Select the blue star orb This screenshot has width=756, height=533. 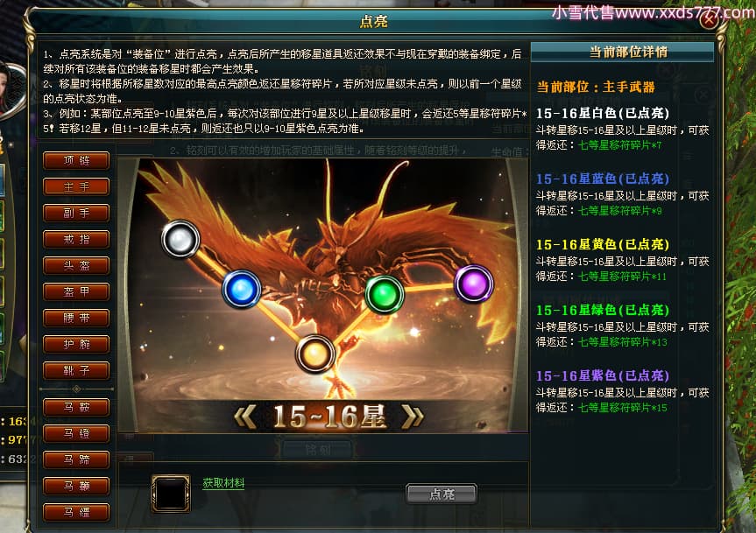pos(242,289)
